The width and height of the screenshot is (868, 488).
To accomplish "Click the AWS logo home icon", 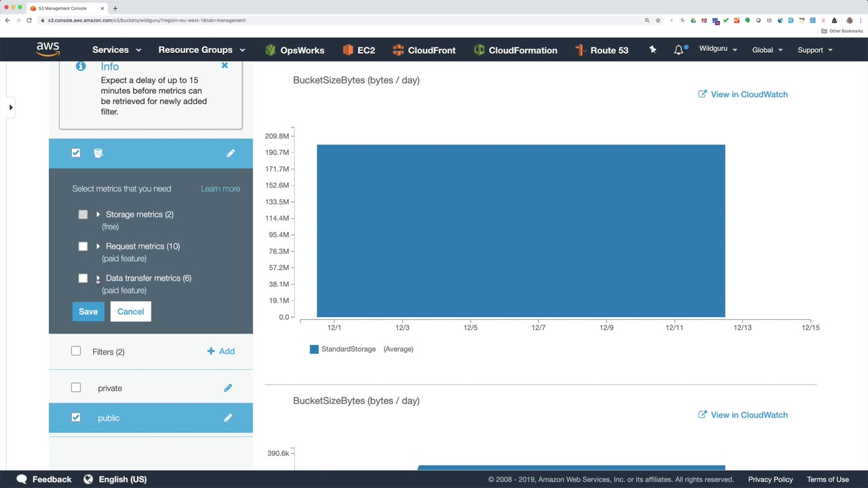I will click(x=48, y=49).
